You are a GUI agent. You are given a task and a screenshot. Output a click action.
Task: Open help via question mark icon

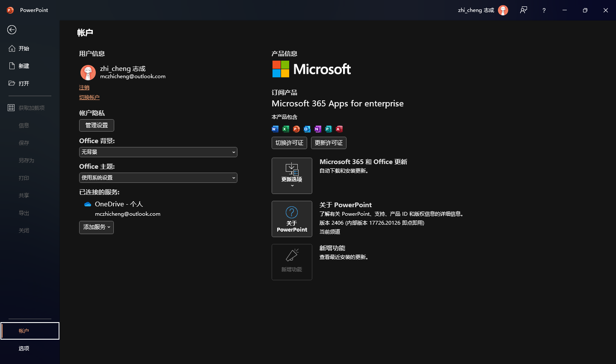click(544, 10)
